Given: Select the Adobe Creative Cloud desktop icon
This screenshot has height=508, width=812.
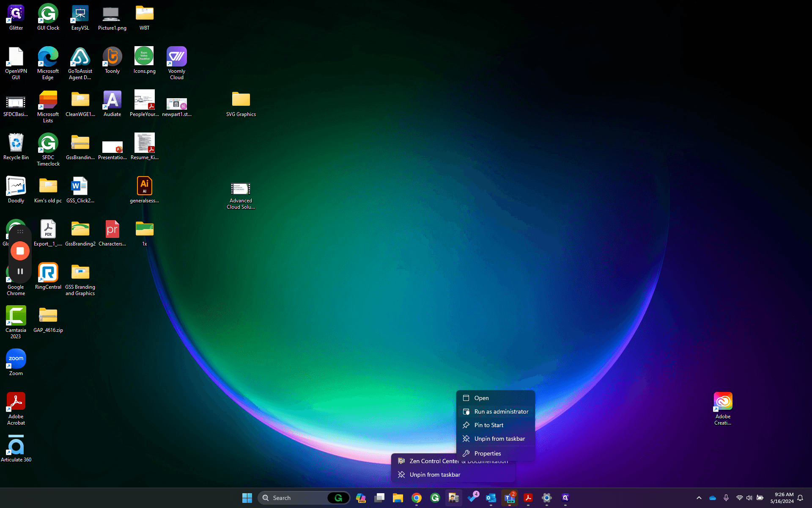Looking at the screenshot, I should (x=723, y=409).
